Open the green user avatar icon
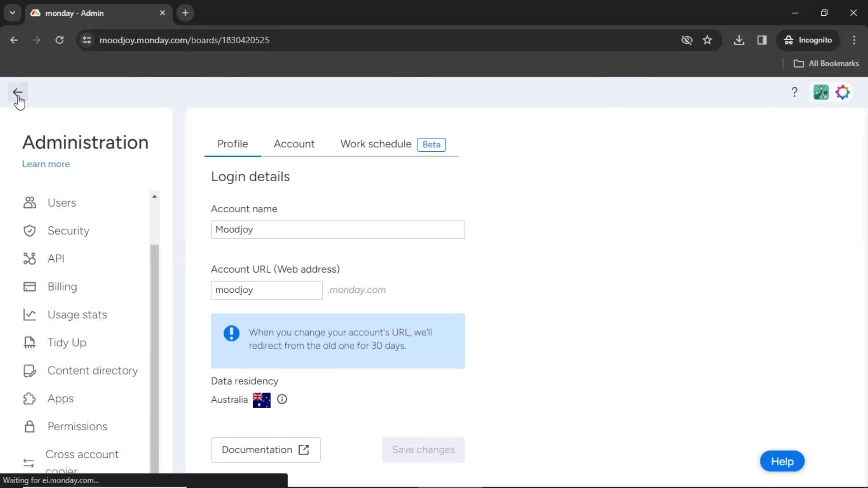Screen dimensions: 868x488 821,93
